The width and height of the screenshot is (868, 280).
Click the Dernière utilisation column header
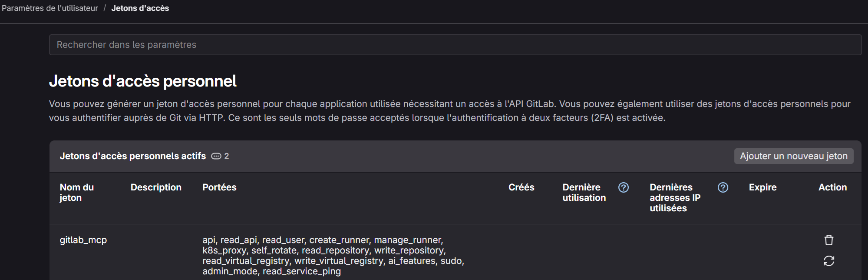click(584, 193)
